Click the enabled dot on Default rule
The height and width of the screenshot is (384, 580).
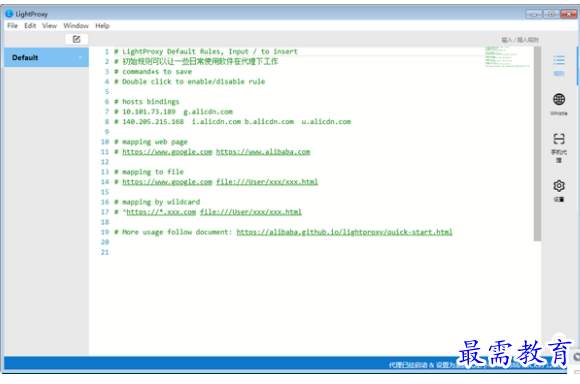[x=80, y=57]
